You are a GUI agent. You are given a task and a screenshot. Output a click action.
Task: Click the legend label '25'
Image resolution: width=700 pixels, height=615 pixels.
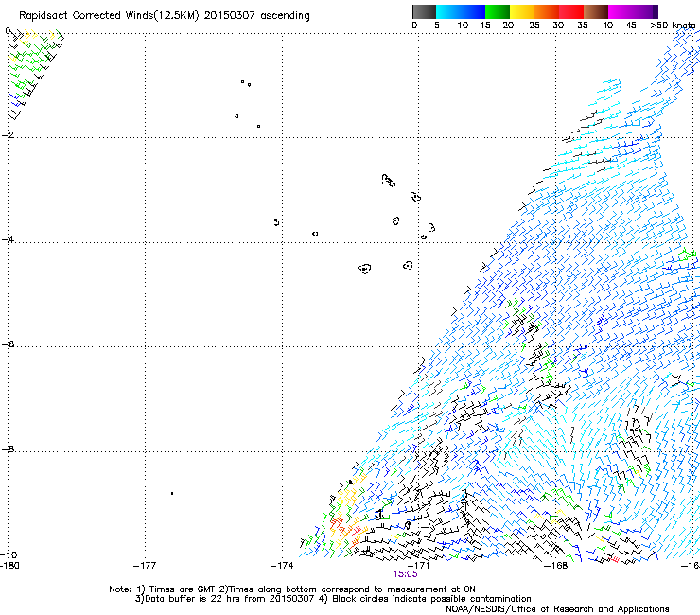point(534,26)
